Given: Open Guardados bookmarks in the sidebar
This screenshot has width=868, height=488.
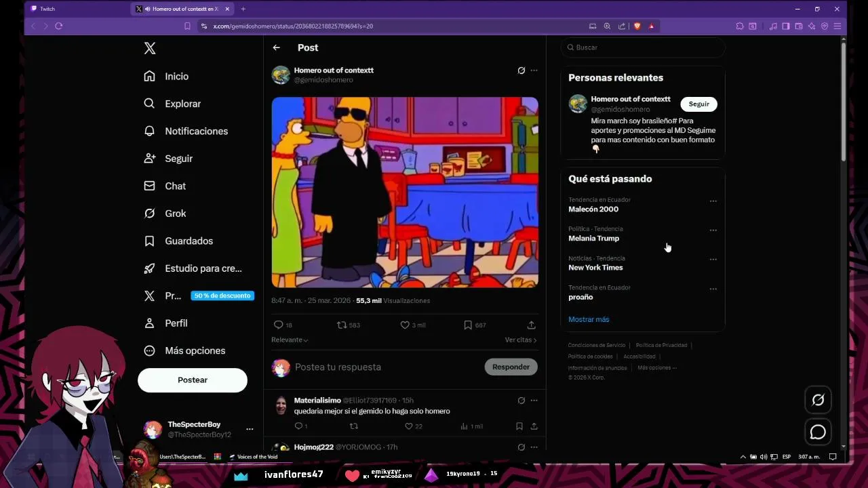Looking at the screenshot, I should (x=178, y=241).
